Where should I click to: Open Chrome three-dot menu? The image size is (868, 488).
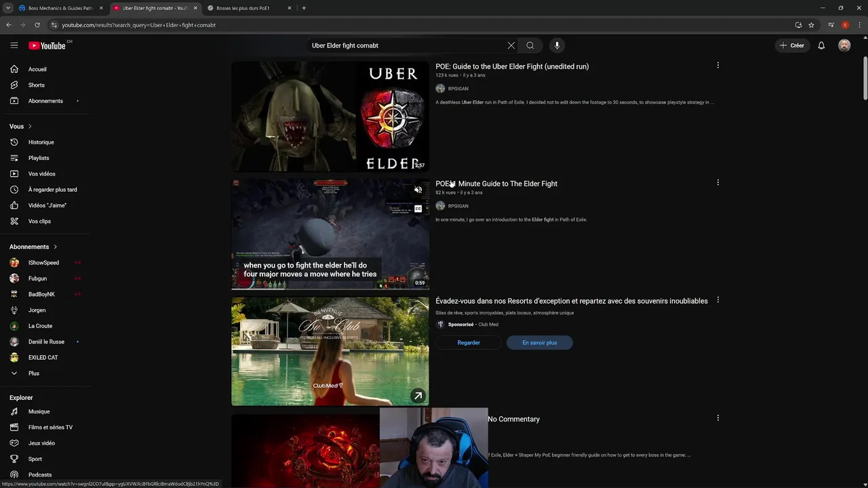click(x=859, y=25)
